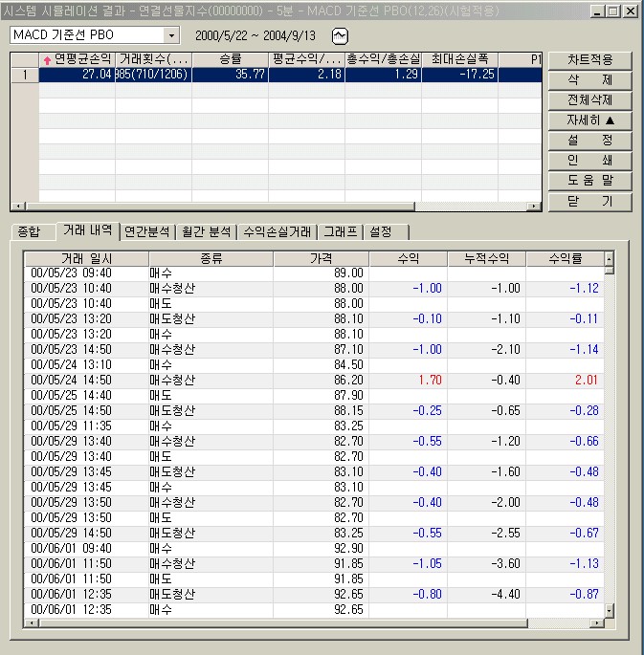Switch to the 종합 tab
Screen dimensions: 644x655
coord(29,231)
